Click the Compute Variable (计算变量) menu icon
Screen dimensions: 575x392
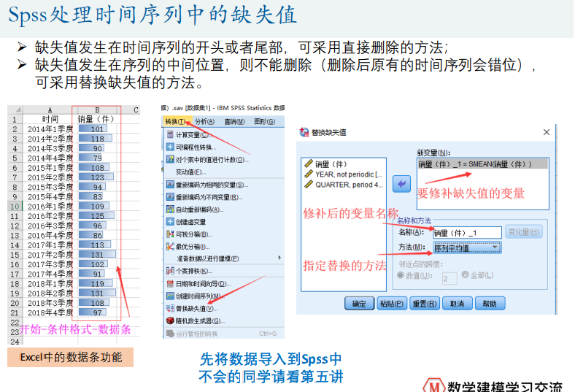click(x=170, y=135)
